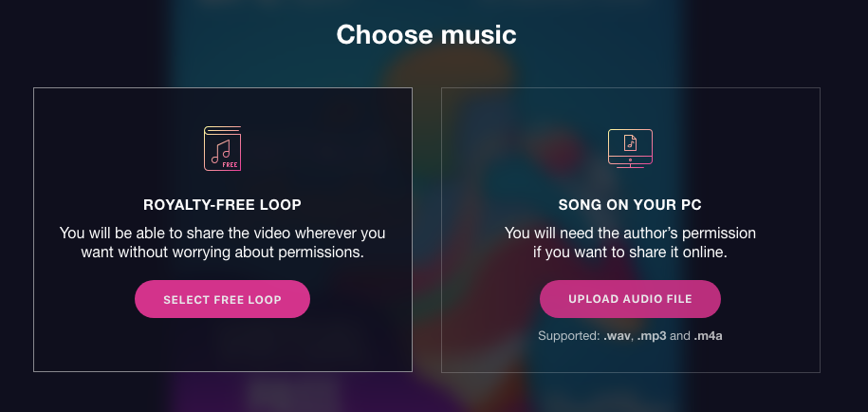Image resolution: width=868 pixels, height=412 pixels.
Task: Select the .mp3 supported format text
Action: [x=652, y=336]
